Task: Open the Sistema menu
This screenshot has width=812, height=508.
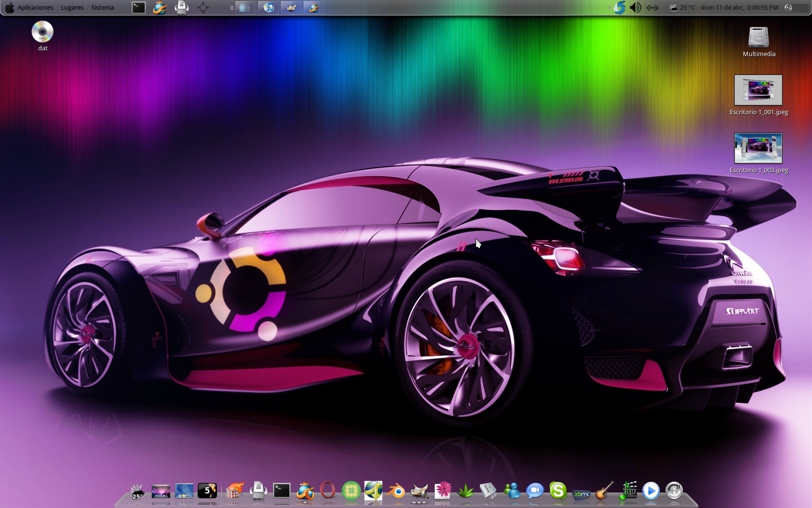Action: 102,7
